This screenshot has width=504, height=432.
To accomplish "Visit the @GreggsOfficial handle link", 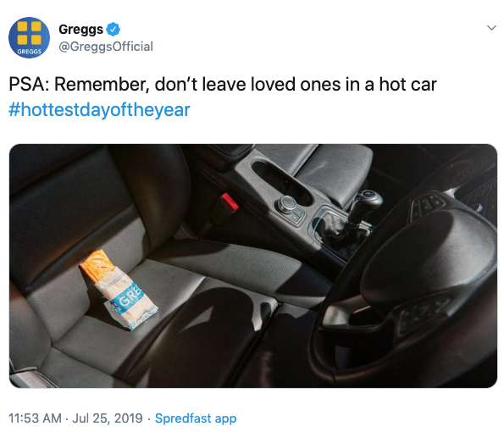I will [106, 47].
